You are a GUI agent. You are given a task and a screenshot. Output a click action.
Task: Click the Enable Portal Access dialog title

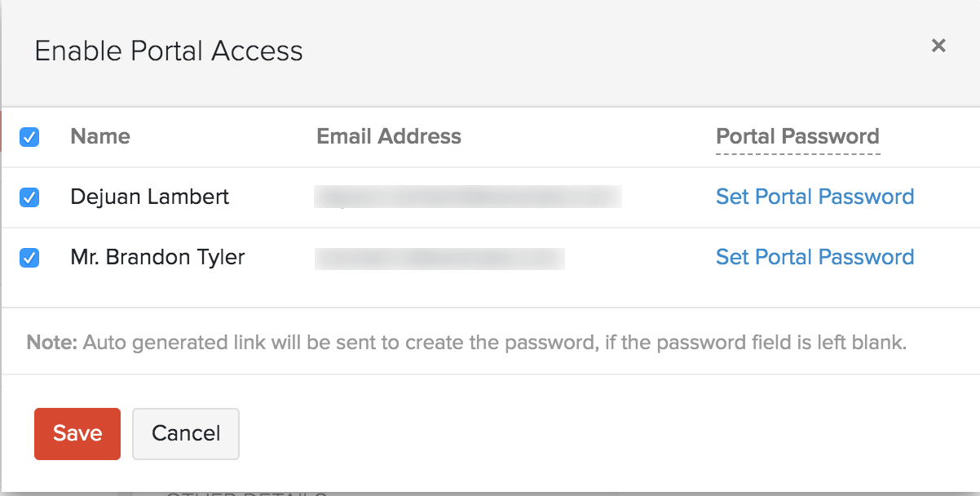(169, 51)
